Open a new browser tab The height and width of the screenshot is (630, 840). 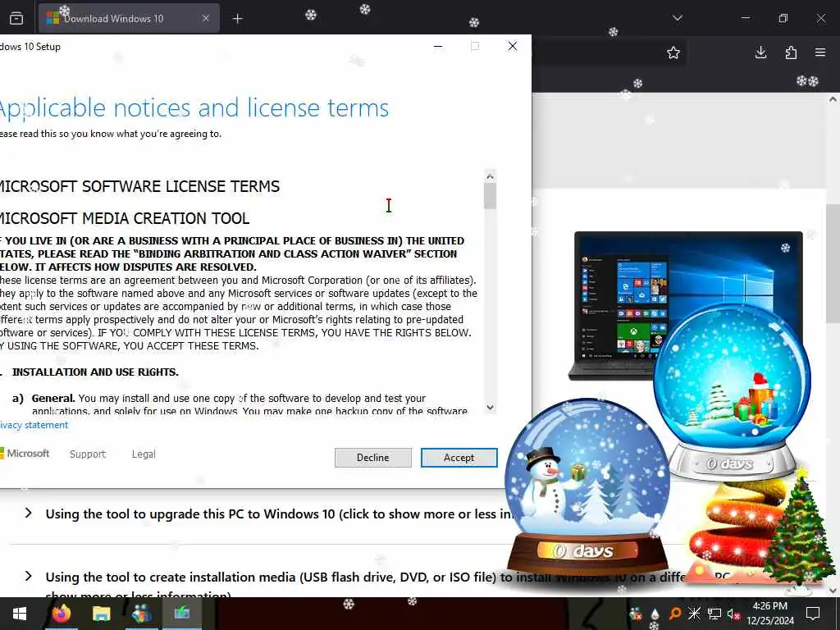pos(237,19)
